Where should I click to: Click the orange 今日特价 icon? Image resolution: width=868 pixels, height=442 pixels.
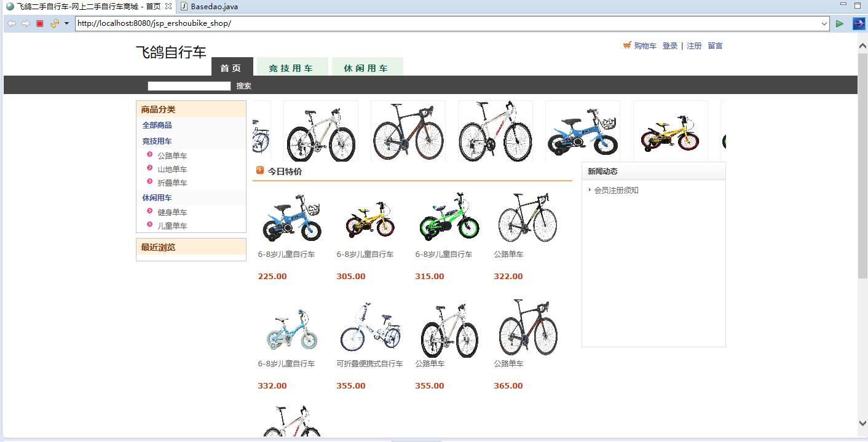coord(260,171)
